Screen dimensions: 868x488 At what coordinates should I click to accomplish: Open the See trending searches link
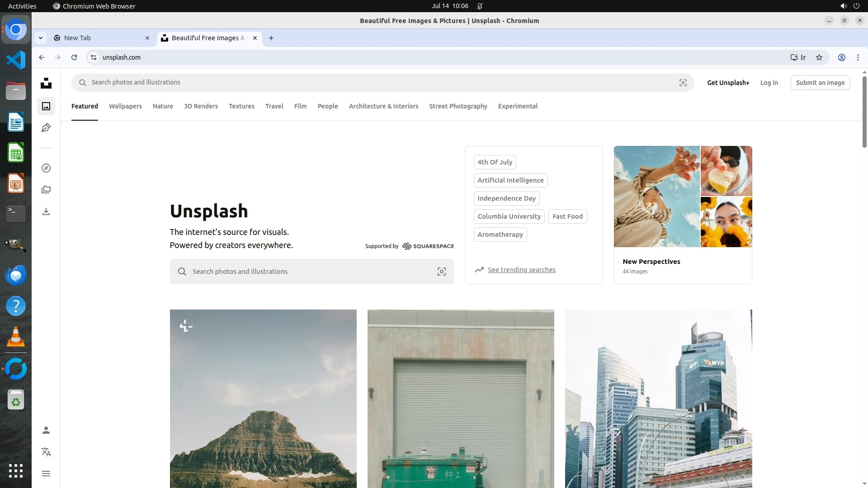[521, 270]
